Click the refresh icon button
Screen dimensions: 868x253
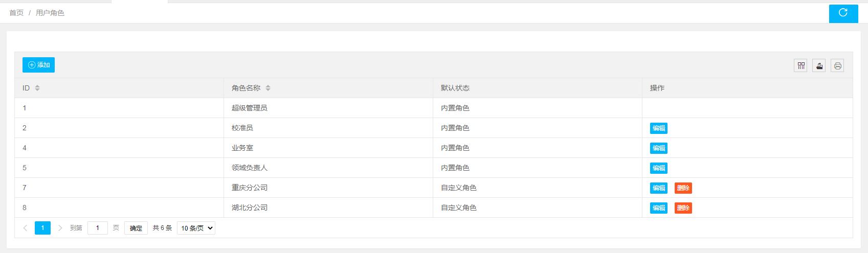pyautogui.click(x=843, y=13)
